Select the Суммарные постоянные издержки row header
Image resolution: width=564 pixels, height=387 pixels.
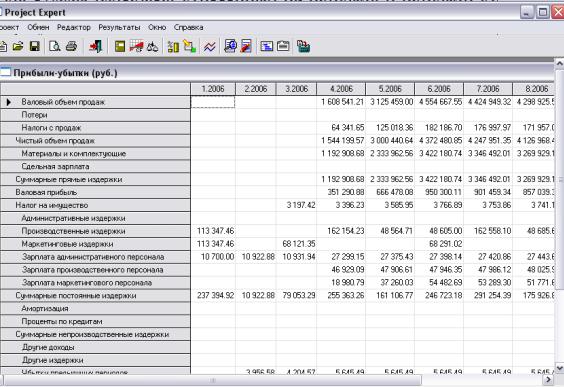tap(95, 296)
